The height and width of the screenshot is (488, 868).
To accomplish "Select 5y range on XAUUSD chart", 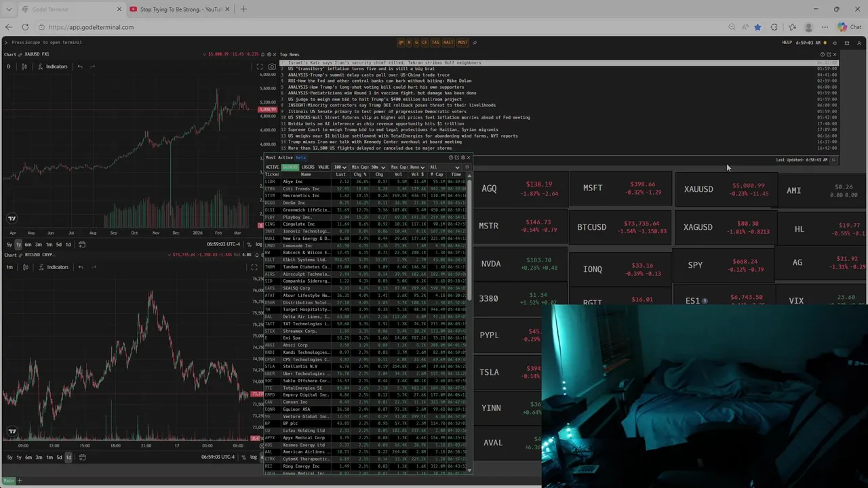I will (9, 245).
